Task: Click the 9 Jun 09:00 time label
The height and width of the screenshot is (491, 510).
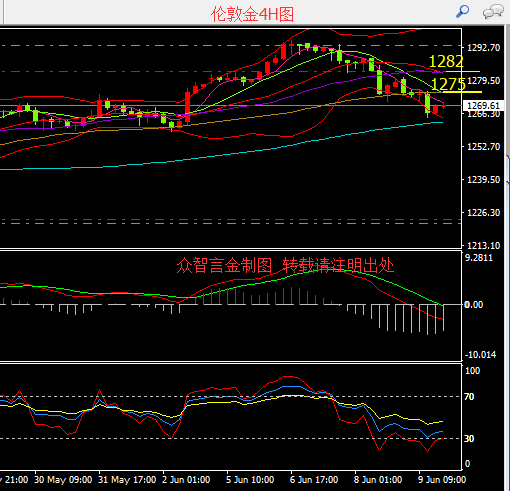Action: coord(442,480)
